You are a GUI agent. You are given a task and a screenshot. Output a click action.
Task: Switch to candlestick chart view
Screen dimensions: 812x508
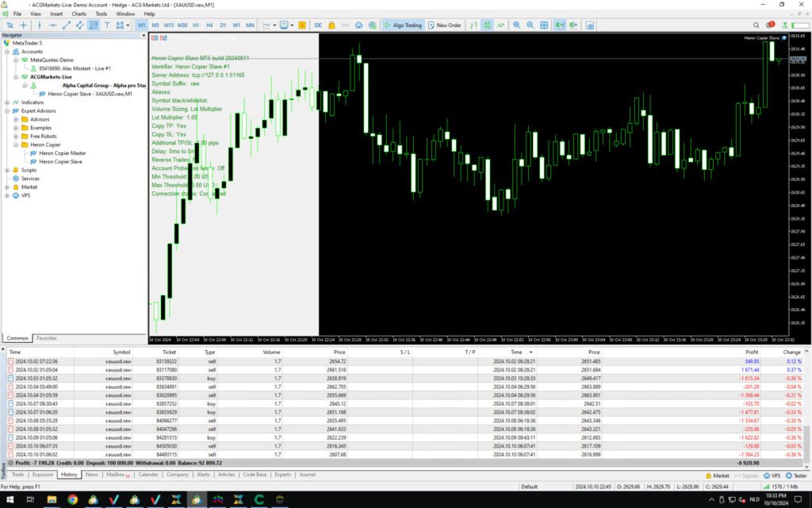tap(487, 25)
